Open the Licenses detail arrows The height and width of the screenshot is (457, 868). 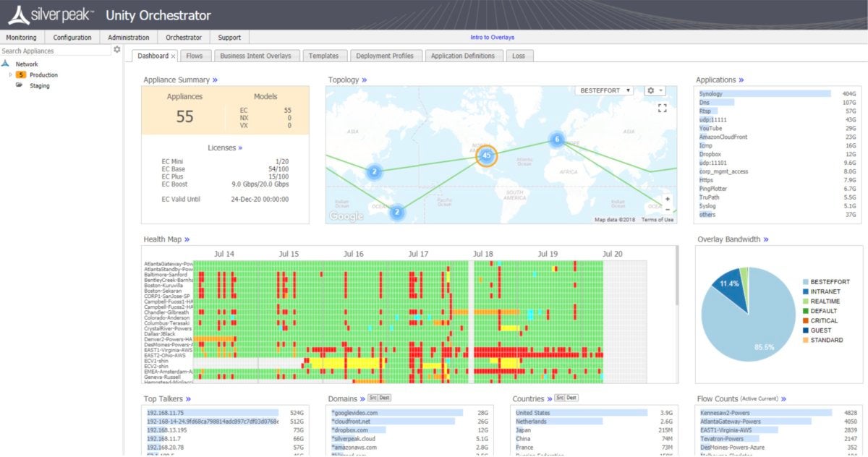click(x=240, y=148)
